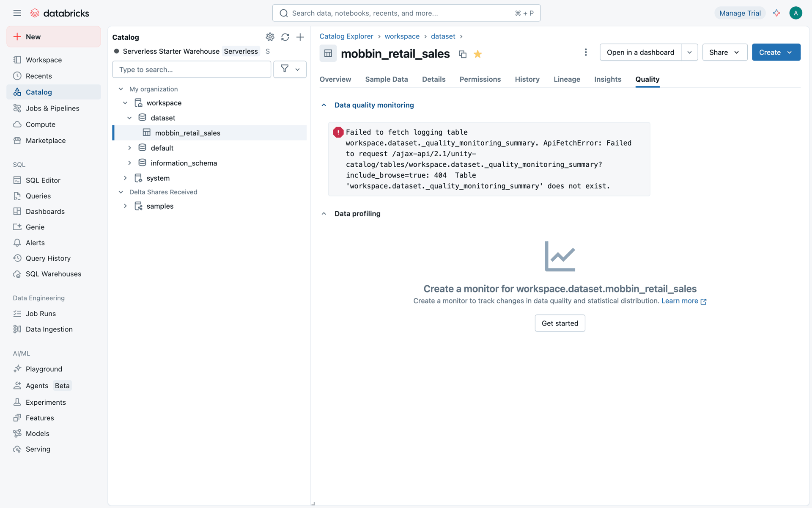
Task: Open the table kebab menu
Action: 586,52
